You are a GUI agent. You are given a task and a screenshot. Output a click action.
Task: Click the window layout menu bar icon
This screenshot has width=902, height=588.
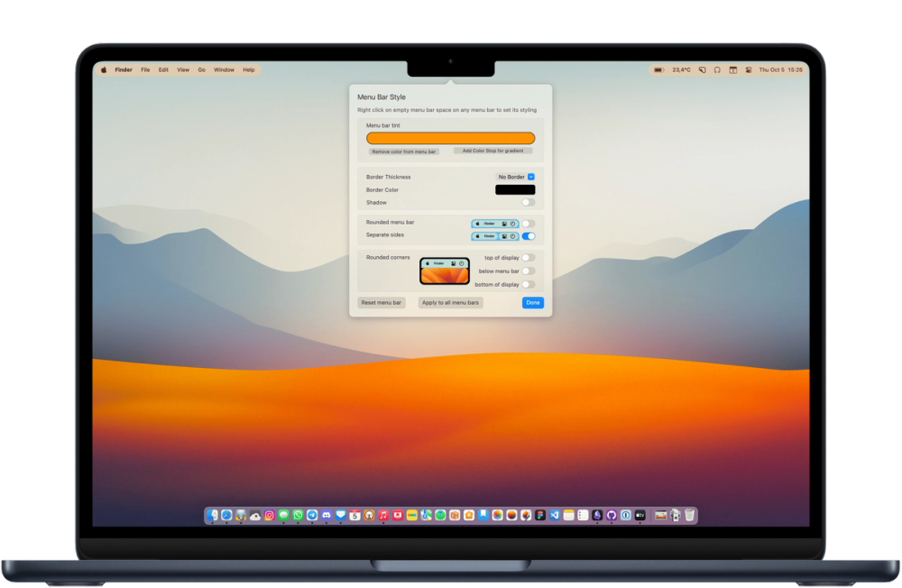tap(732, 69)
